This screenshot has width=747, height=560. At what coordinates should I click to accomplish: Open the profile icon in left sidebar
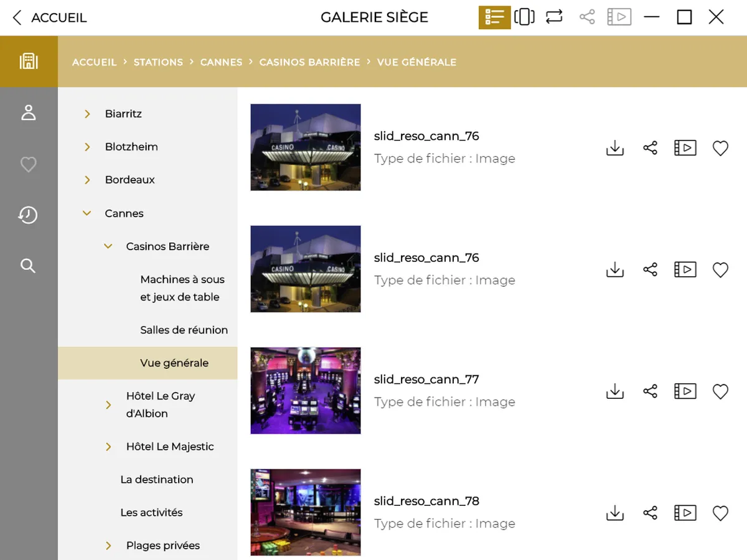pos(29,113)
